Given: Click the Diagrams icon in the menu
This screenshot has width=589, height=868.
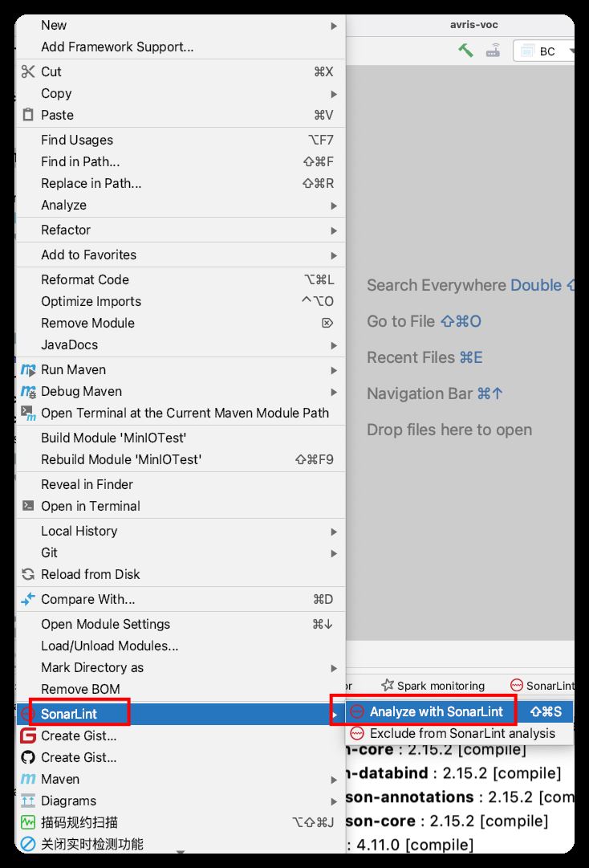Looking at the screenshot, I should [x=29, y=801].
